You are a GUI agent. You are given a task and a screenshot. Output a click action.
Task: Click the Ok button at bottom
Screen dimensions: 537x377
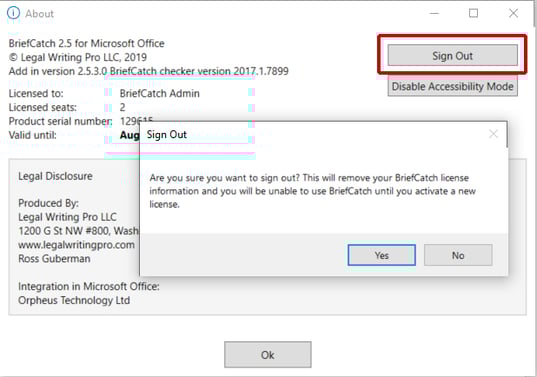268,354
